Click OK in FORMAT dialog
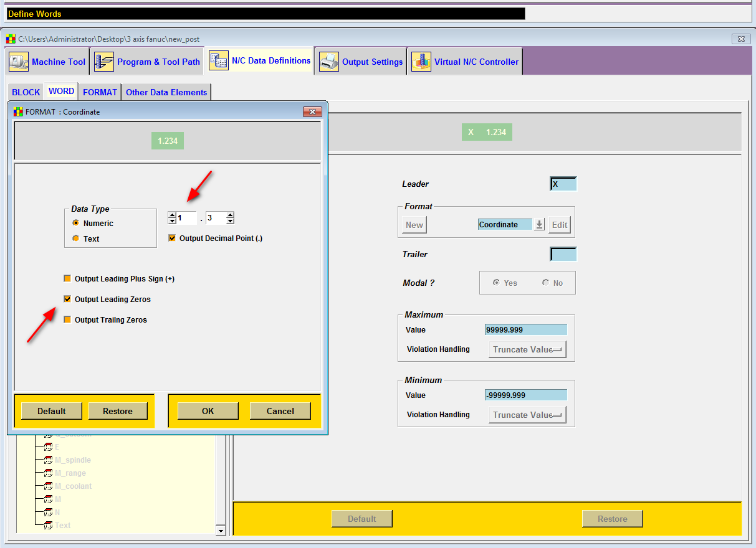This screenshot has width=756, height=548. (x=208, y=411)
